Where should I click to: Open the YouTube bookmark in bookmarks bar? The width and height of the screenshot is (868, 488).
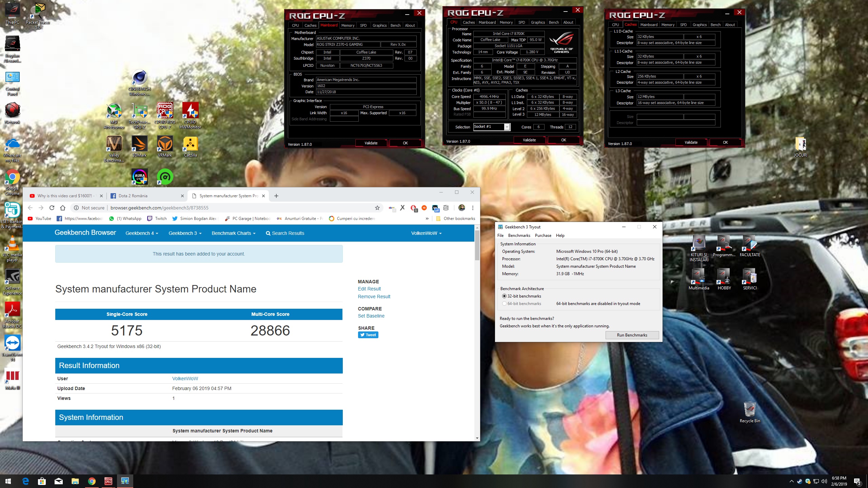pos(40,219)
